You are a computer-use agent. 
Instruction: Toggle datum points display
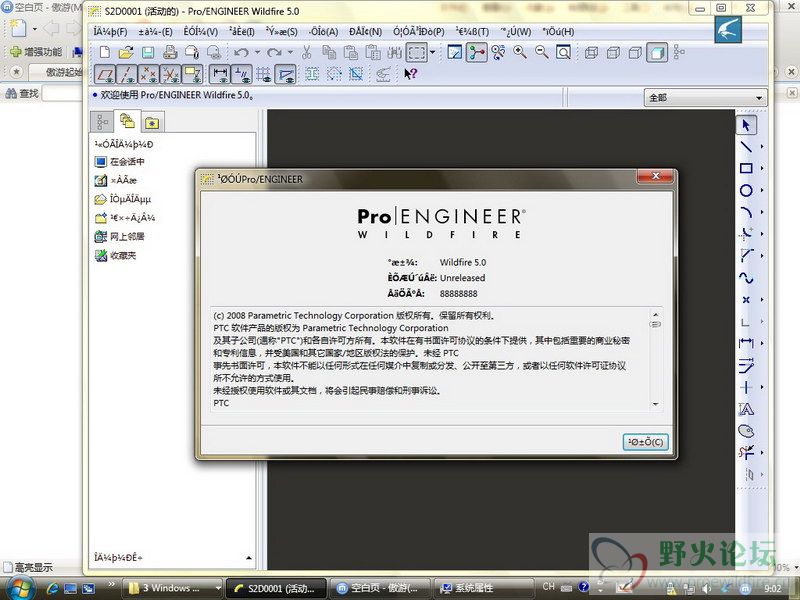(148, 74)
